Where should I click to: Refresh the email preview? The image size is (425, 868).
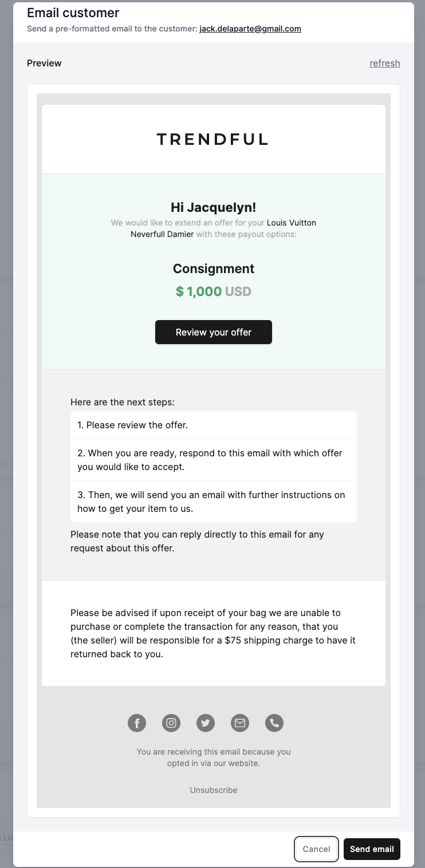385,63
